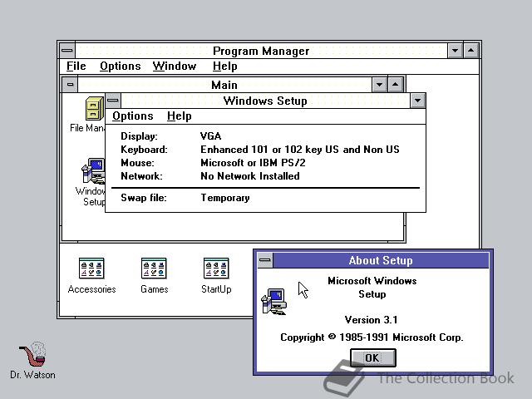Minimize the Program Manager window
532x399 pixels.
[x=455, y=51]
